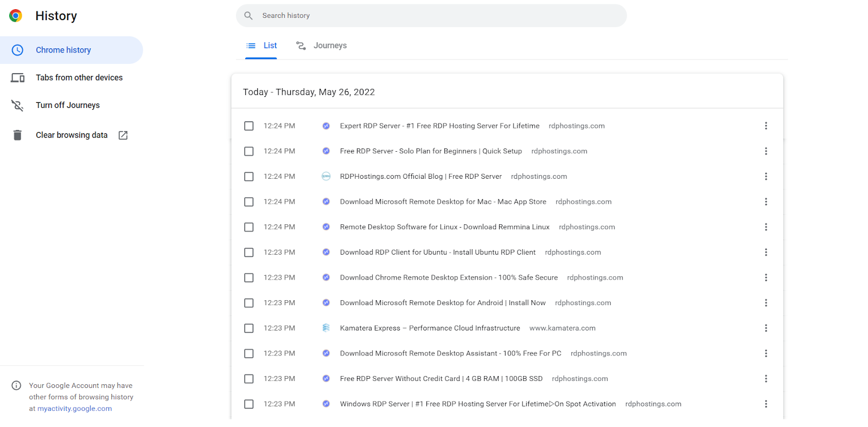Image resolution: width=868 pixels, height=427 pixels.
Task: Check the Windows RDP Server entry box
Action: (249, 404)
